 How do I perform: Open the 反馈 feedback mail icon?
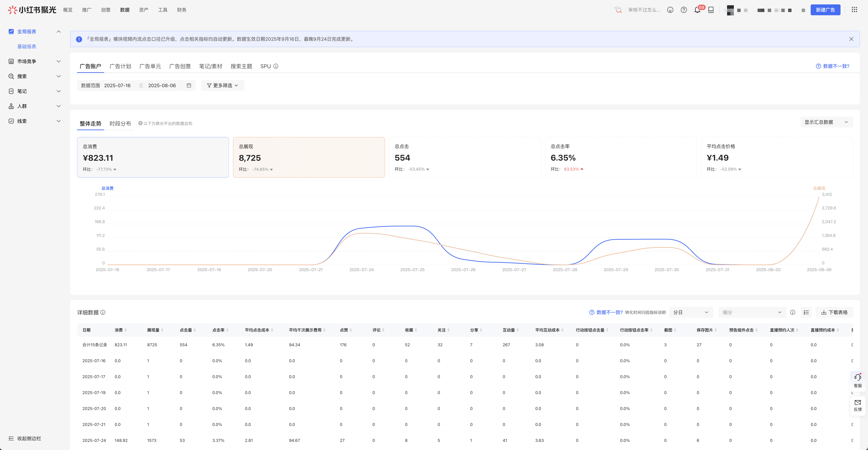coord(857,403)
